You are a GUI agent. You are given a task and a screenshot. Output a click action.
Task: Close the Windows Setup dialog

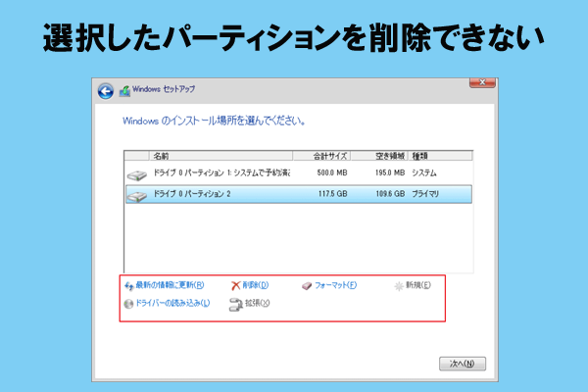click(482, 82)
